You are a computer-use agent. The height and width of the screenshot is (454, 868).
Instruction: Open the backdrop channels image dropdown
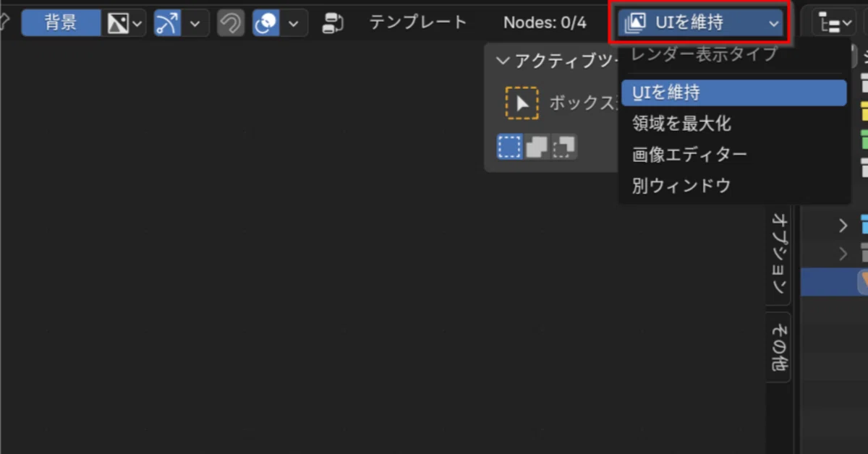(126, 23)
